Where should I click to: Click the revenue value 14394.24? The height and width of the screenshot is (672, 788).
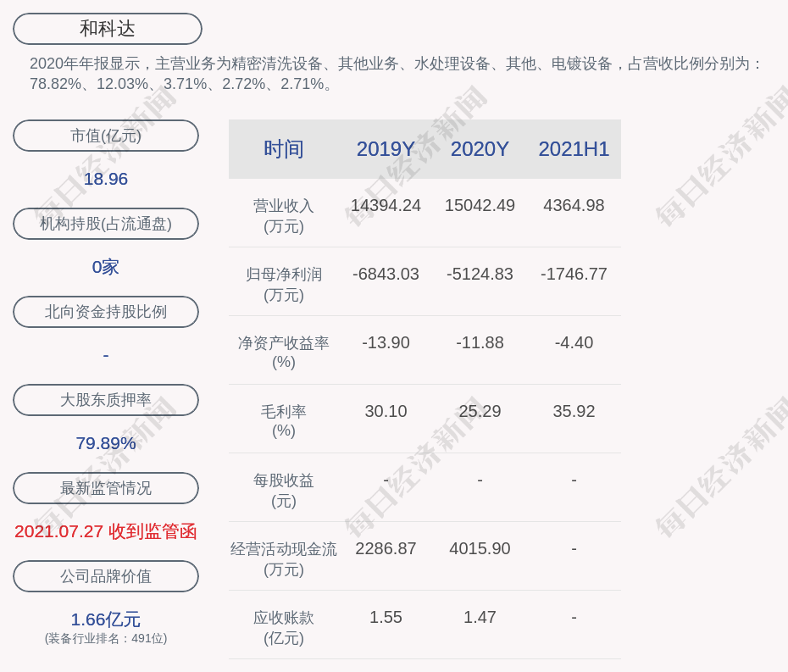(386, 206)
